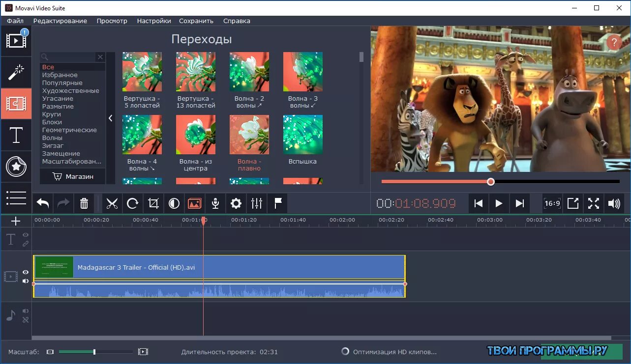The width and height of the screenshot is (631, 364).
Task: Zoom in timeline scale icon
Action: point(143,352)
